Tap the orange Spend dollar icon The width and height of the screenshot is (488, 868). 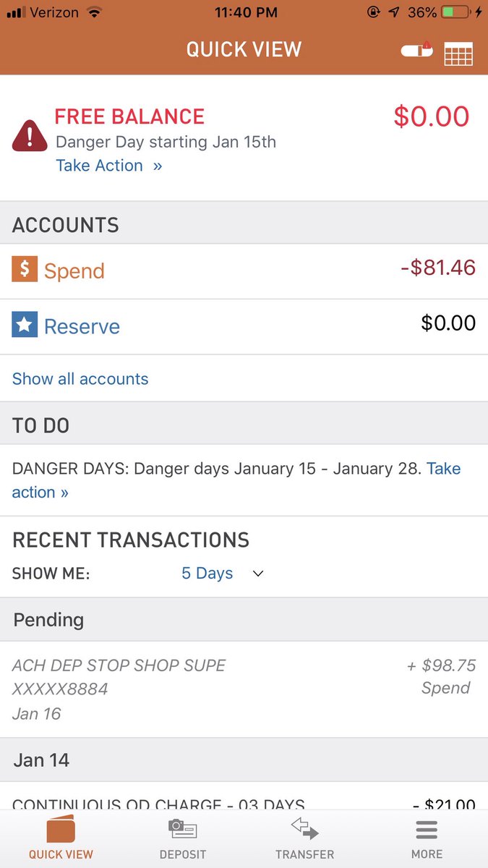coord(25,270)
